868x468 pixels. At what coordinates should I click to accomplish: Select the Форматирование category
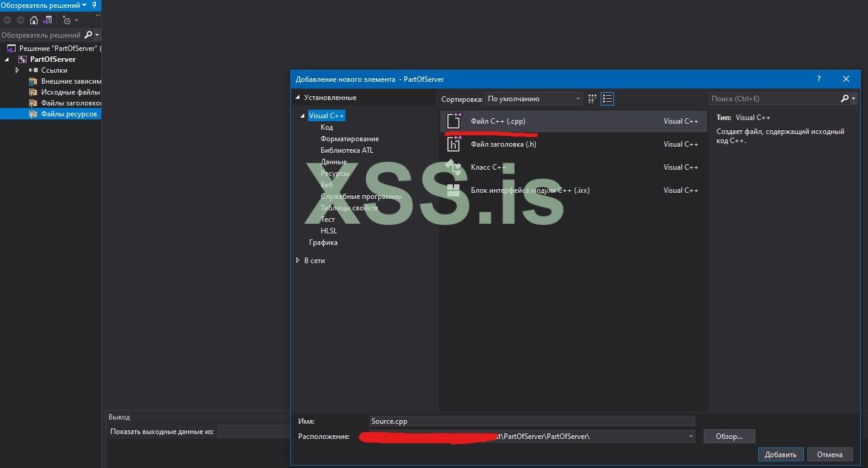tap(350, 139)
